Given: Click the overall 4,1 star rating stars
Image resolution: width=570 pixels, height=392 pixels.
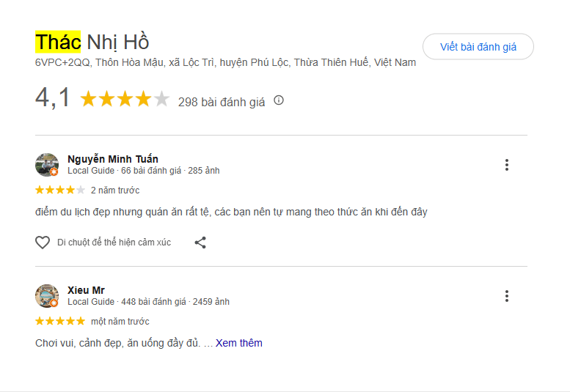Looking at the screenshot, I should click(124, 99).
